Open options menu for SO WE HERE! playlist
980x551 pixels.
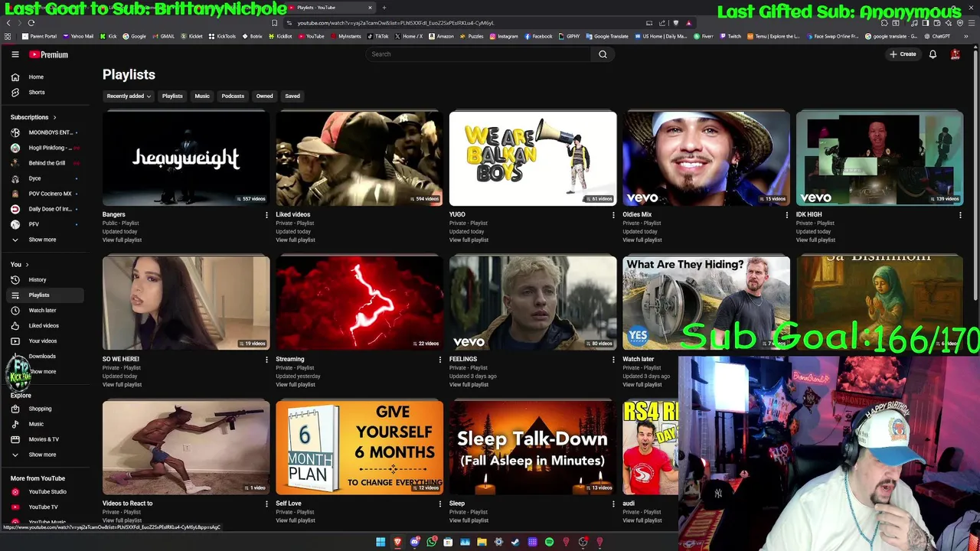(266, 359)
